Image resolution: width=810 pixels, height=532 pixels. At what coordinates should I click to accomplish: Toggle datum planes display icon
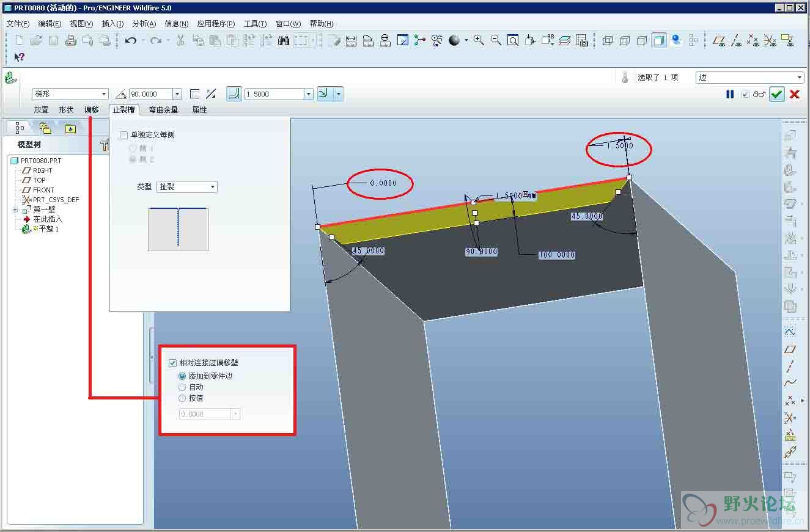tap(720, 41)
